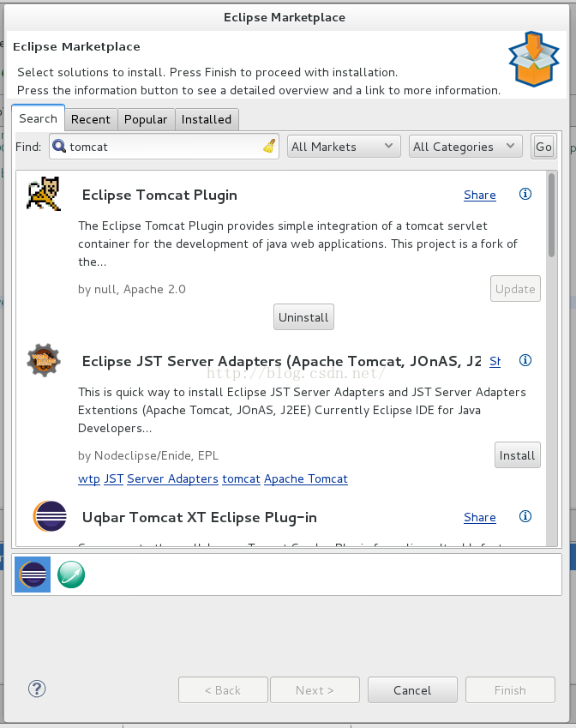Click the magnifier search icon in Find field
This screenshot has height=728, width=576.
59,147
